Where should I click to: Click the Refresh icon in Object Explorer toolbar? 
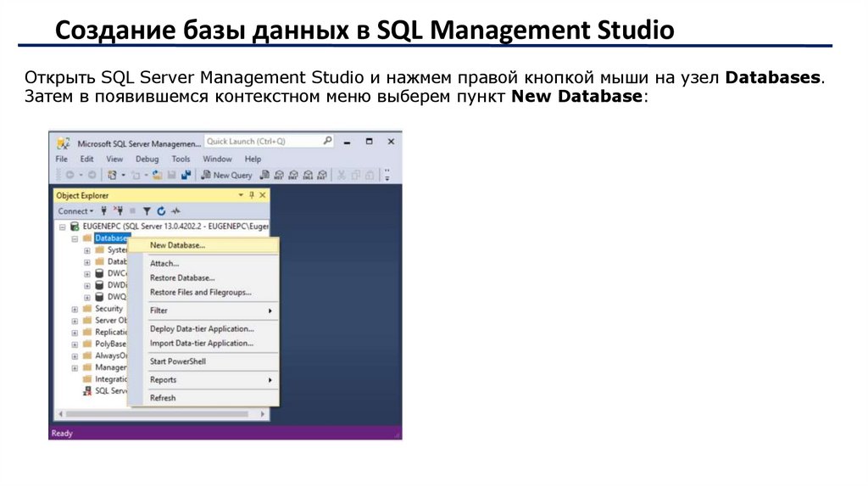[161, 210]
